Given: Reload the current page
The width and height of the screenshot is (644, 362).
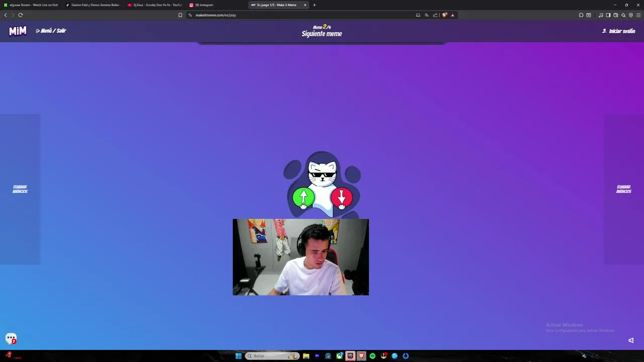Looking at the screenshot, I should pos(21,15).
